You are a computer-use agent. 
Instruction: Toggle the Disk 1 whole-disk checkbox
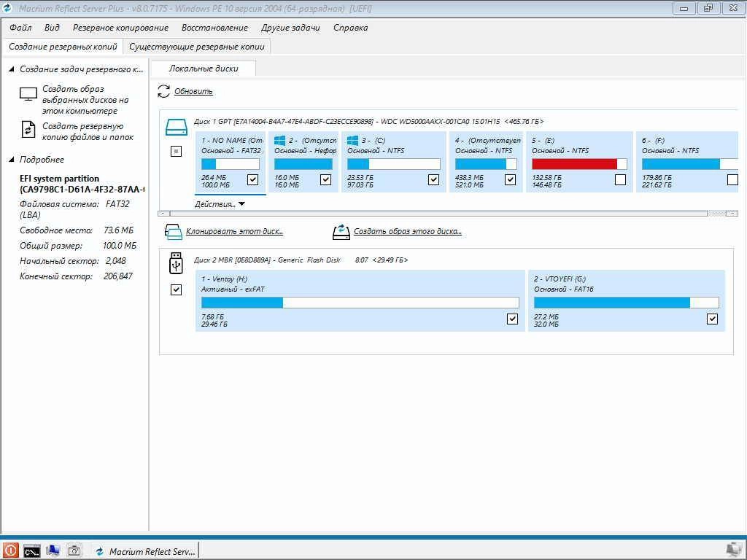point(176,152)
